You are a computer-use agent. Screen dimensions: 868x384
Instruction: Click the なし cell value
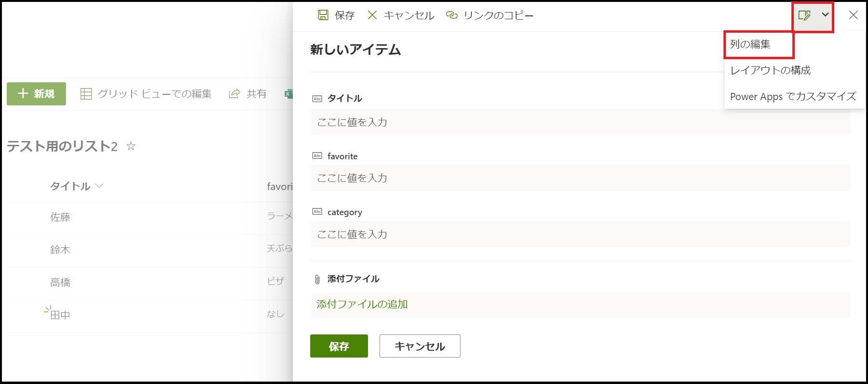(276, 314)
